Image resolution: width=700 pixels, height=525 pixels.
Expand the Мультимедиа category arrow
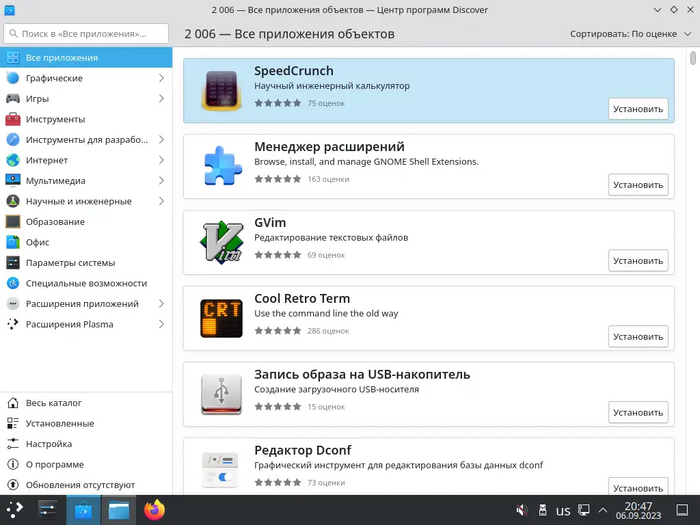click(x=161, y=181)
